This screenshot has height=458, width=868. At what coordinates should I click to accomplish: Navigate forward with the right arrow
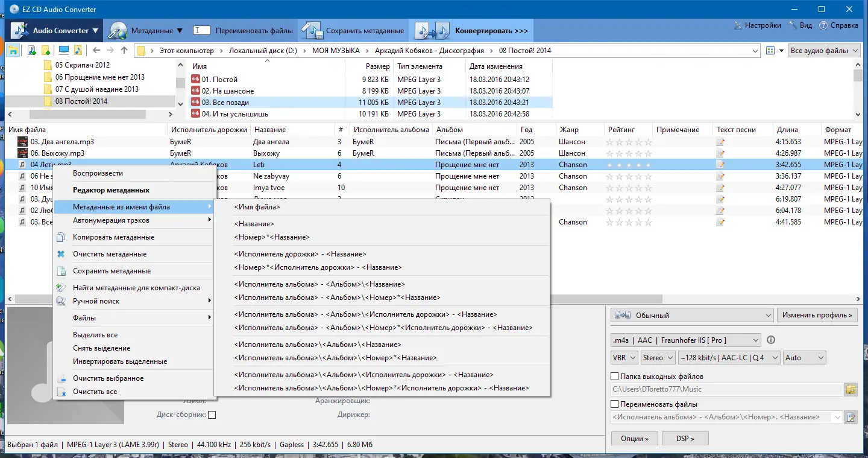(110, 51)
